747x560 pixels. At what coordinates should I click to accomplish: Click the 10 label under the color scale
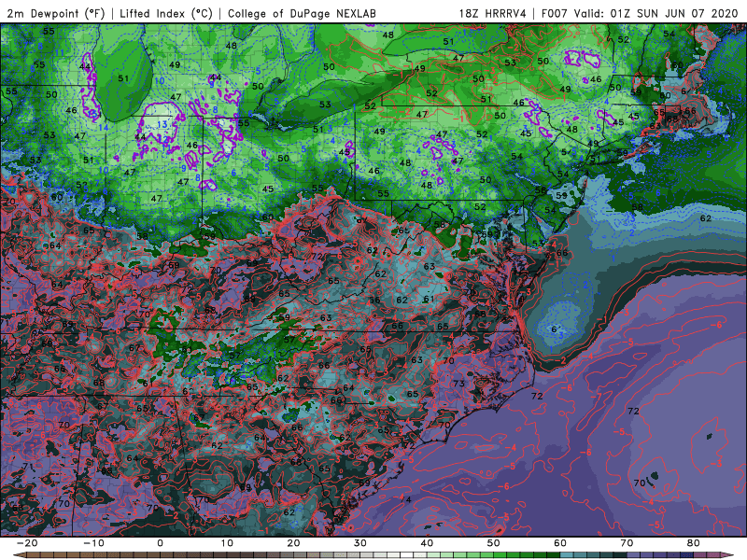point(227,543)
